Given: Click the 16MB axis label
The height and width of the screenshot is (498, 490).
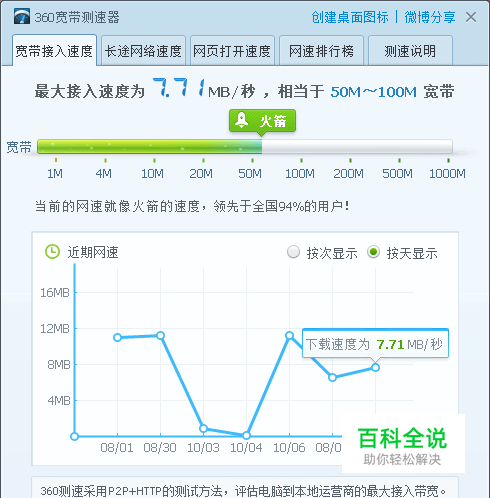Looking at the screenshot, I should pos(55,293).
